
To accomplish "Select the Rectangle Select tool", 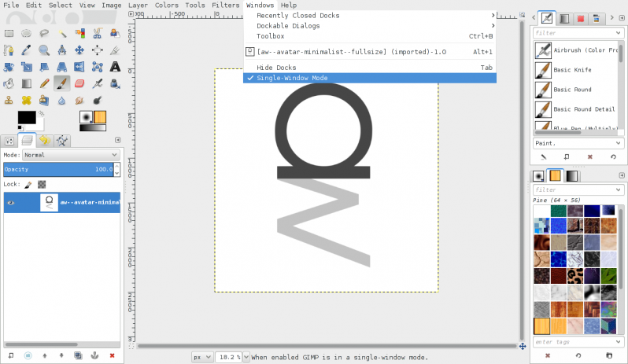I will point(9,33).
